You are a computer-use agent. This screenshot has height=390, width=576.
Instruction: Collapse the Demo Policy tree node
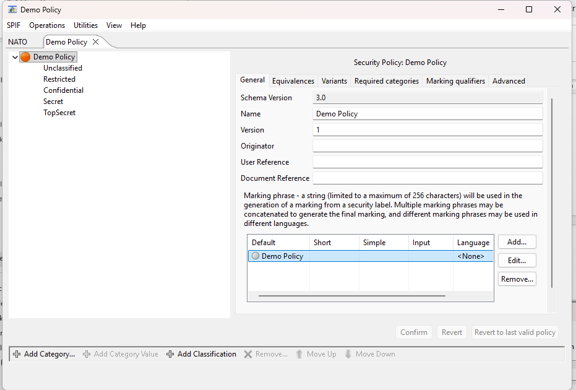[x=15, y=57]
